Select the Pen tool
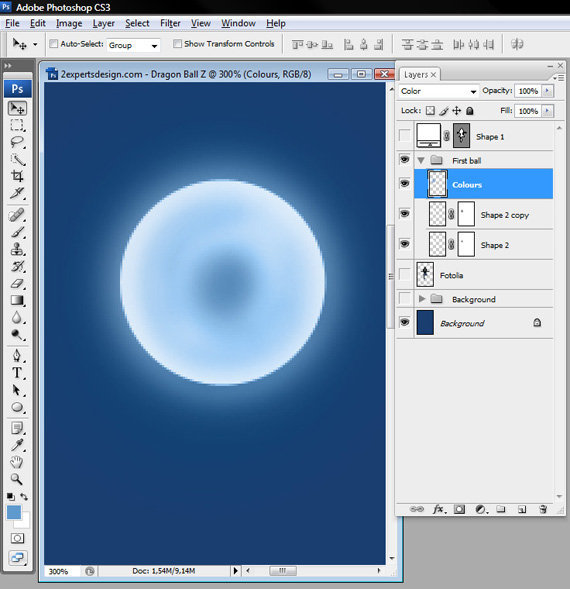Screen dimensions: 570x589 tap(17, 355)
